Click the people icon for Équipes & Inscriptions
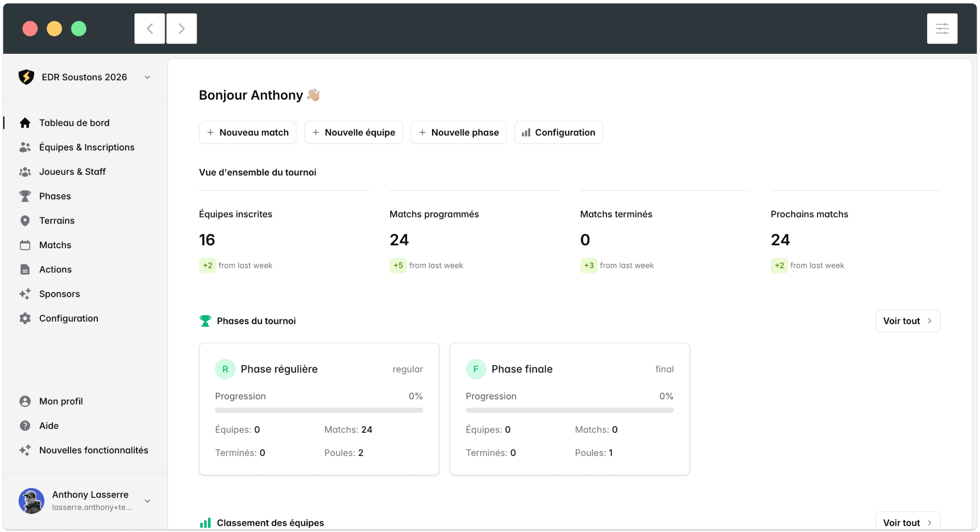980x532 pixels. [25, 147]
